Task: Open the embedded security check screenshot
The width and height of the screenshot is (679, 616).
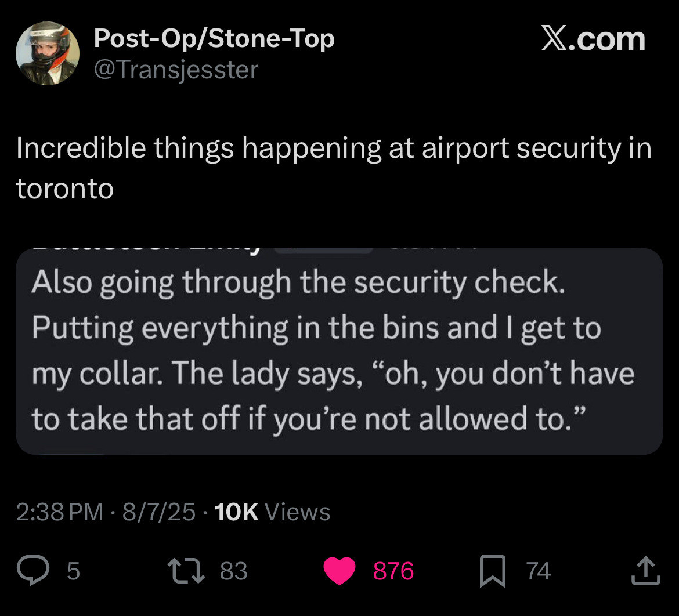Action: tap(339, 352)
